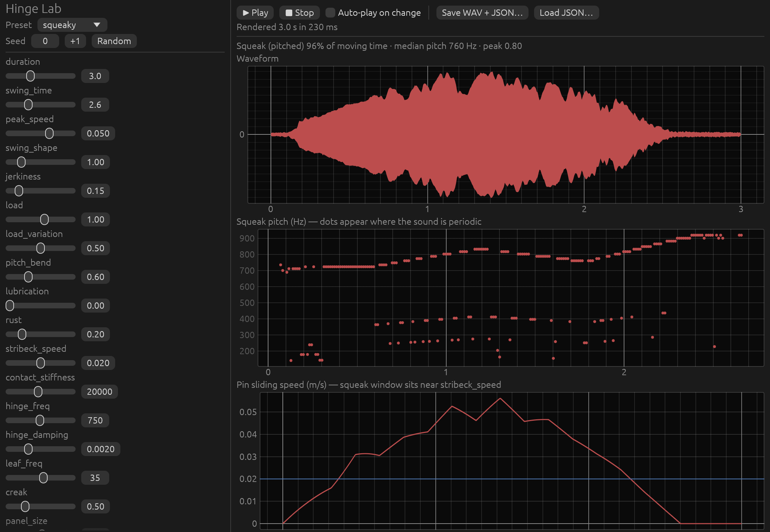Viewport: 770px width, 532px height.
Task: Click the swing_shape slider handle
Action: pos(21,162)
